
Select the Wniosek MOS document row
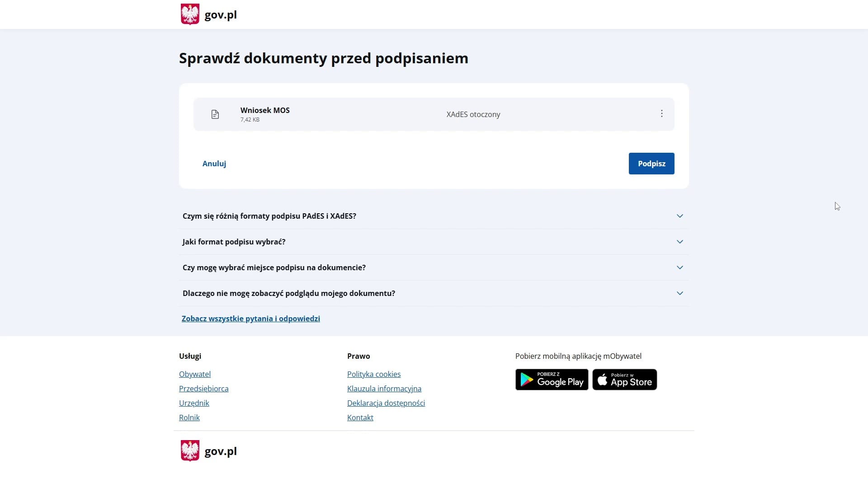(434, 114)
